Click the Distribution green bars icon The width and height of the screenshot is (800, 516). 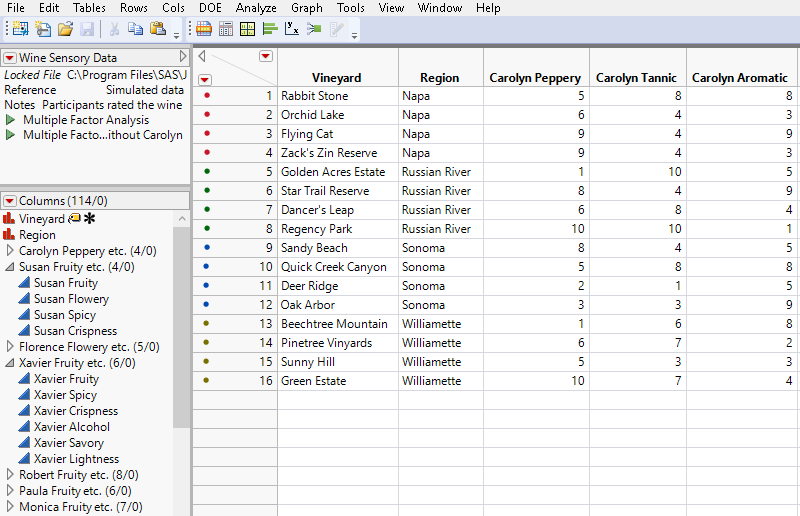pos(270,29)
